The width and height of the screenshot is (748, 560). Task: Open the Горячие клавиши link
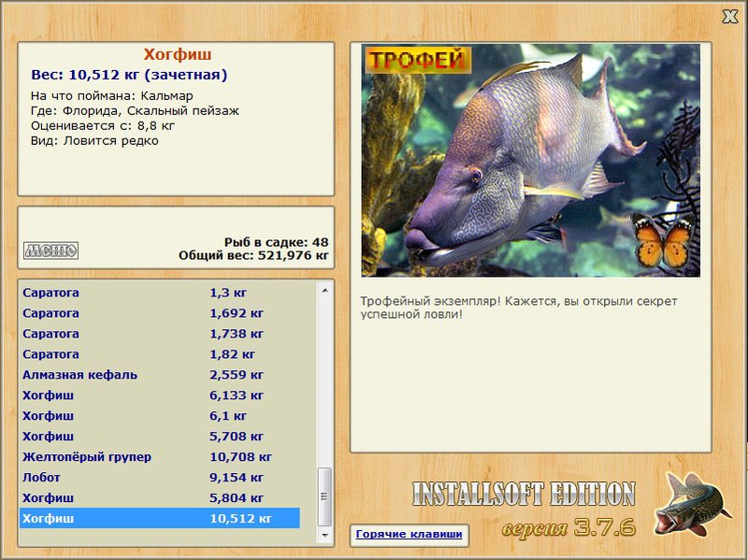click(x=409, y=534)
